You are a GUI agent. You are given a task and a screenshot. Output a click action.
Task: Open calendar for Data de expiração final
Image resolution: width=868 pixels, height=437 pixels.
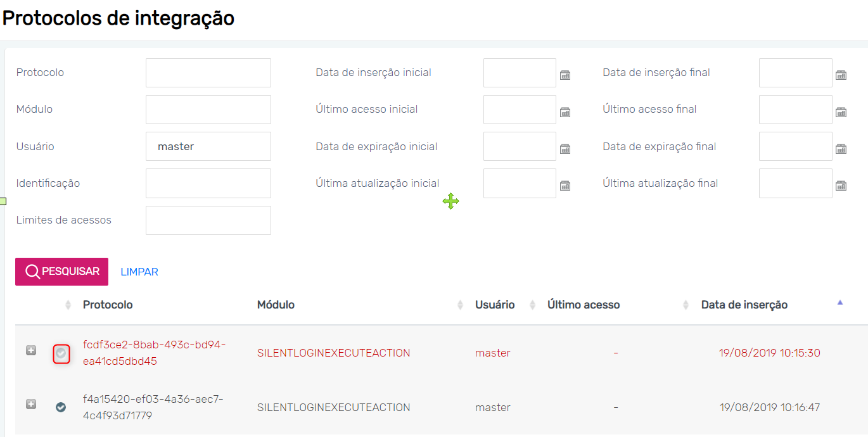pos(841,149)
